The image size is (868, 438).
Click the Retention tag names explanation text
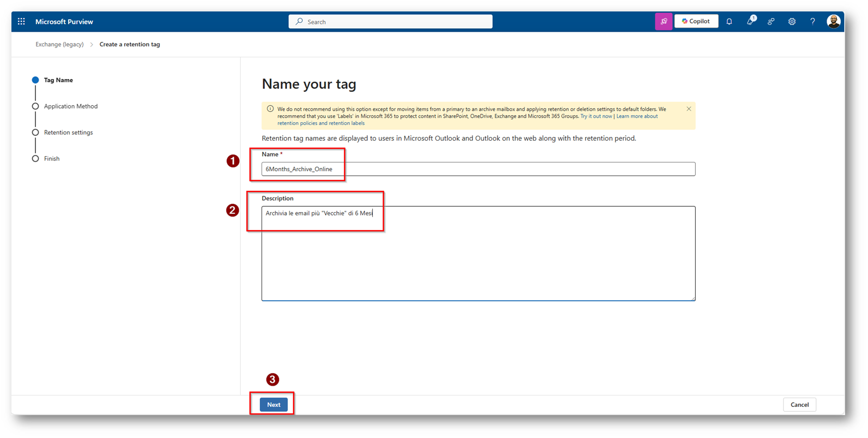point(449,139)
